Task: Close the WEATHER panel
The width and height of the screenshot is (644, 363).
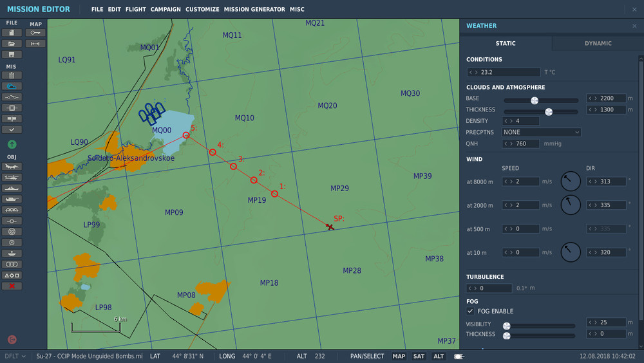Action: pos(634,26)
